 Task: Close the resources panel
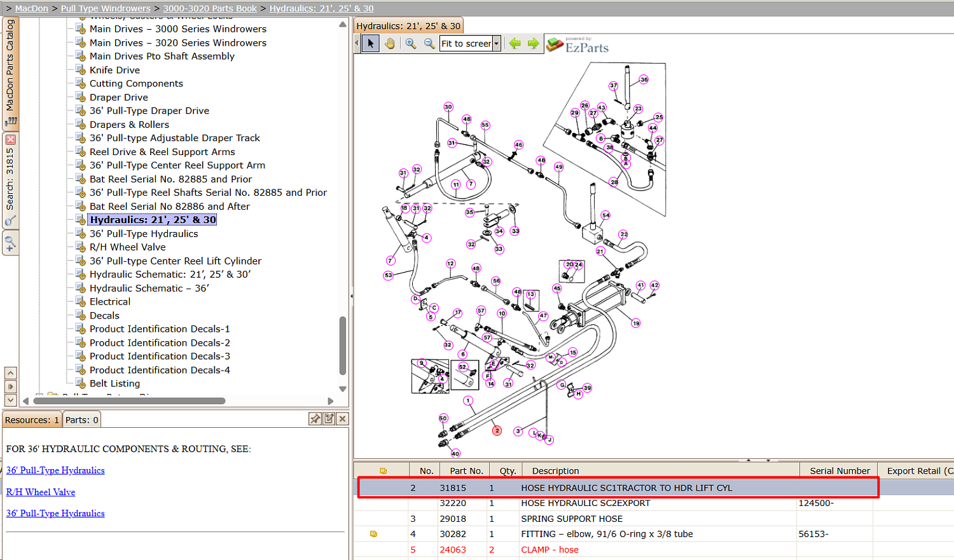click(x=342, y=419)
